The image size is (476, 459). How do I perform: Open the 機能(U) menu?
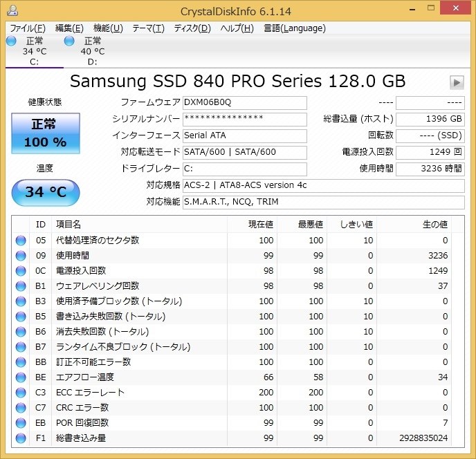pyautogui.click(x=108, y=28)
